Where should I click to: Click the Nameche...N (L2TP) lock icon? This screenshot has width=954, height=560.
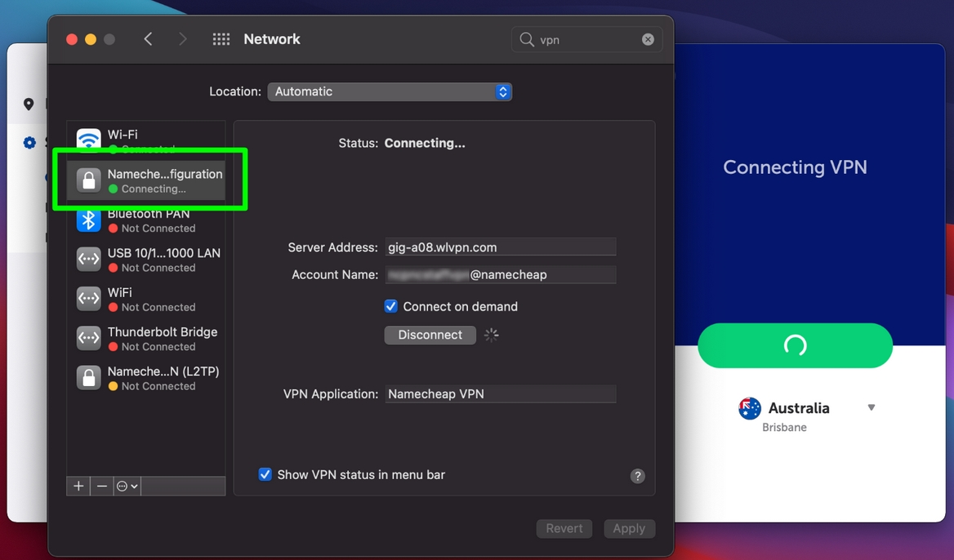click(x=89, y=378)
